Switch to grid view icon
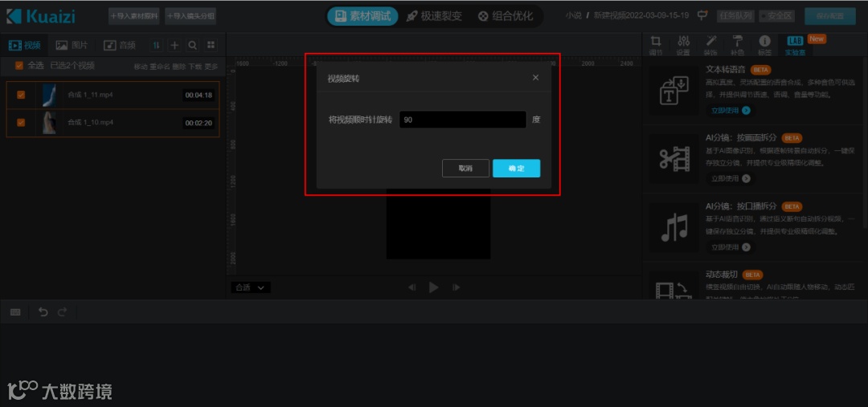Screen dimensions: 868x407 tap(211, 45)
